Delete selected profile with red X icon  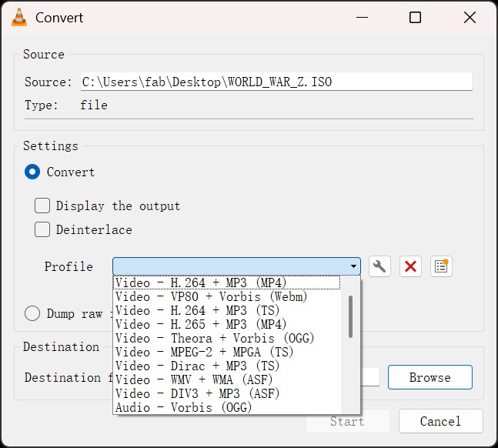tap(410, 266)
